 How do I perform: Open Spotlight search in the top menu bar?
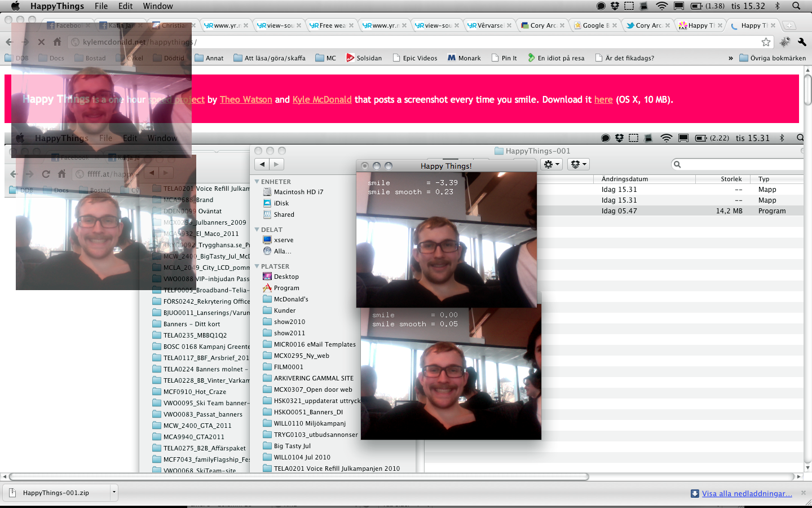796,6
